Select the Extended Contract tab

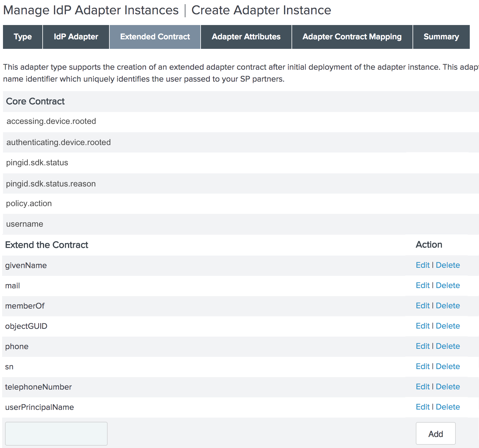point(155,37)
